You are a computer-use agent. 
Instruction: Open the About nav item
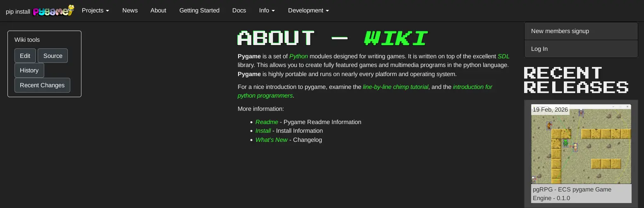pos(158,10)
